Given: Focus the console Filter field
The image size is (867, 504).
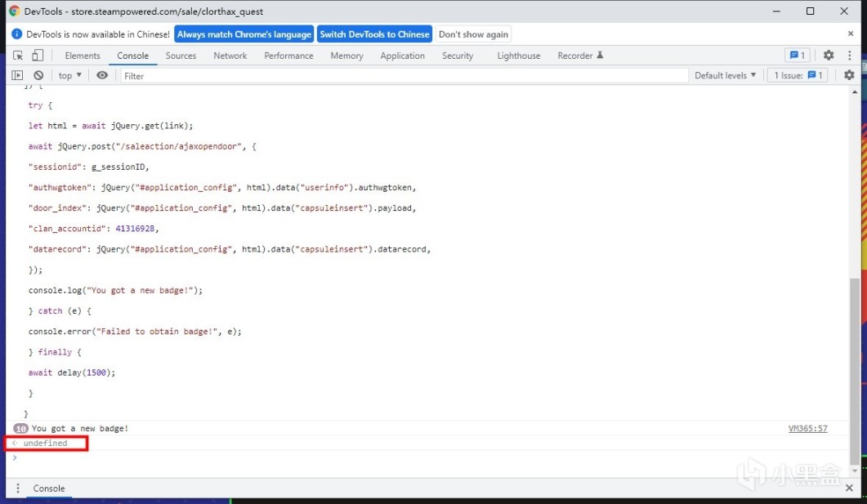Looking at the screenshot, I should (404, 76).
